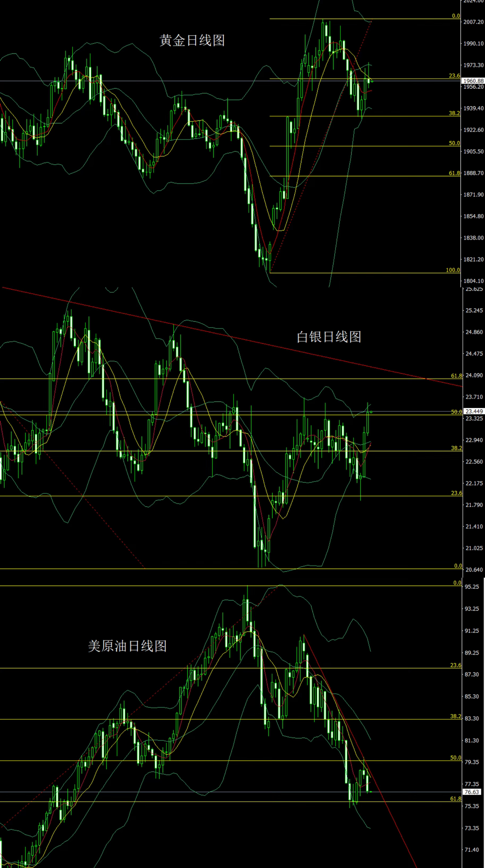Select the silver current price label 23.449
Screen dimensions: 485x868
[x=474, y=411]
